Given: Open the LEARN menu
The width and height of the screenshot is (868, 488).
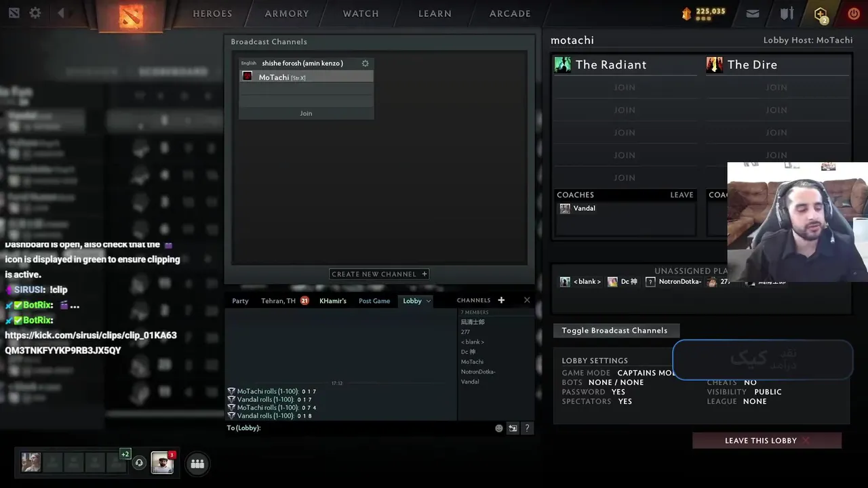Looking at the screenshot, I should click(435, 14).
